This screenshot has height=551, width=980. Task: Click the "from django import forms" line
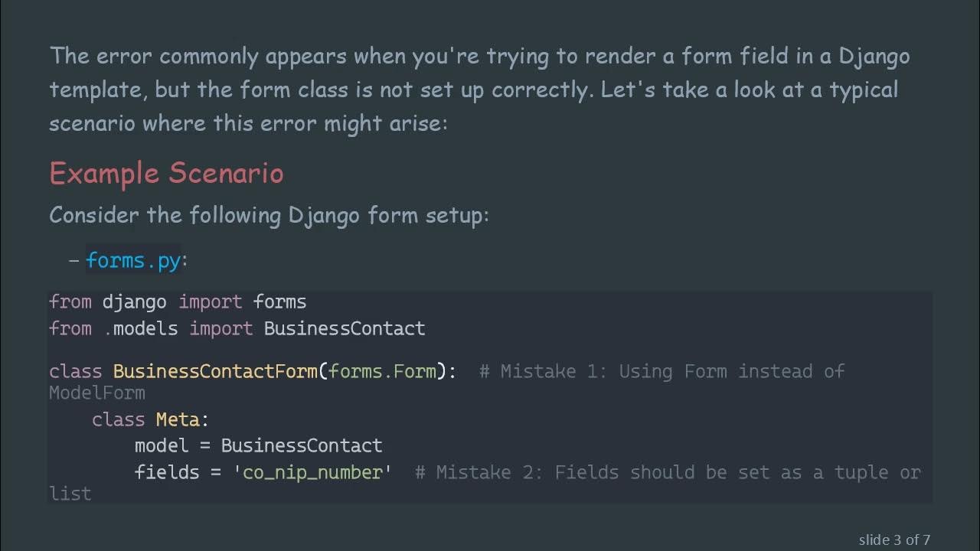click(178, 302)
